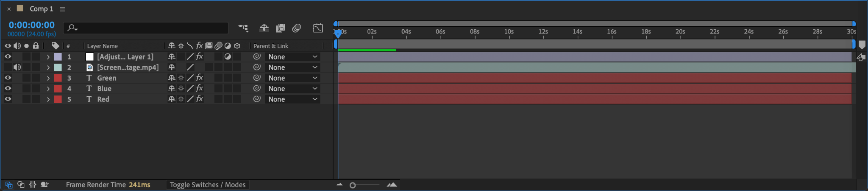
Task: Click Toggle Switches / Modes button
Action: [x=207, y=185]
